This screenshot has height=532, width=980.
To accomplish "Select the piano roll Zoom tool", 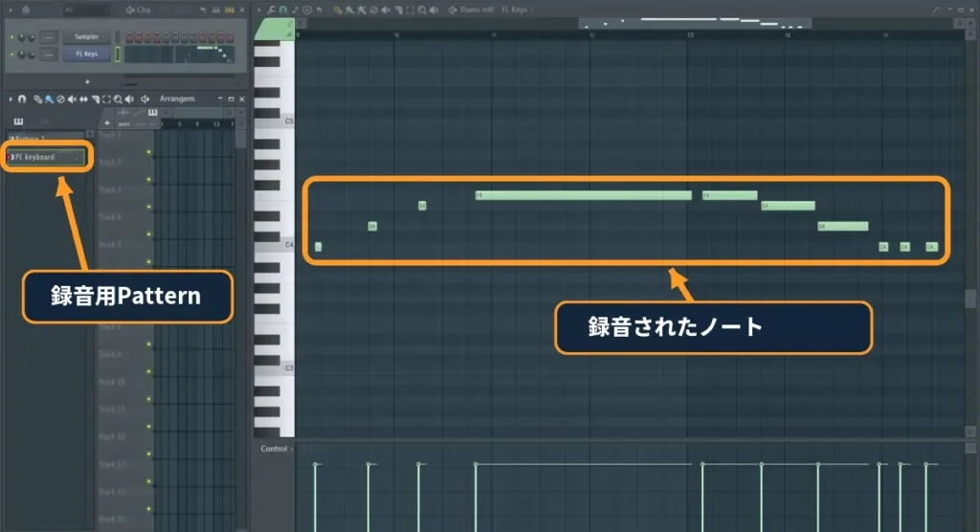I will (x=422, y=10).
